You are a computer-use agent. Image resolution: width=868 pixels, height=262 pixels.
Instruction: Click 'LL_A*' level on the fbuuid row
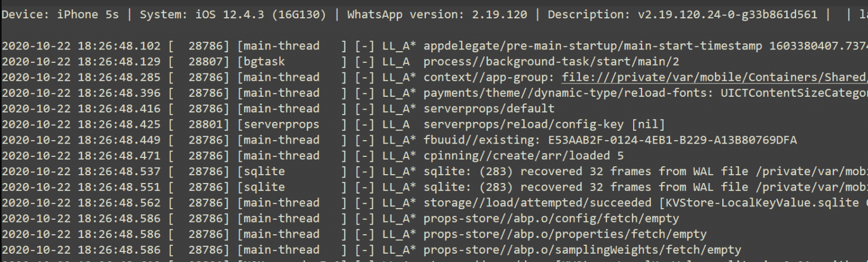(400, 140)
